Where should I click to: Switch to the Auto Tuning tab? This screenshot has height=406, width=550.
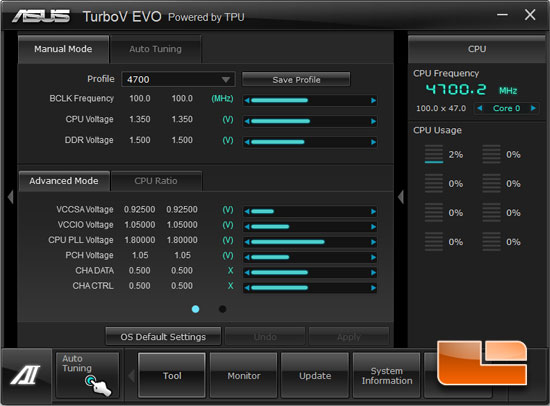click(x=155, y=49)
